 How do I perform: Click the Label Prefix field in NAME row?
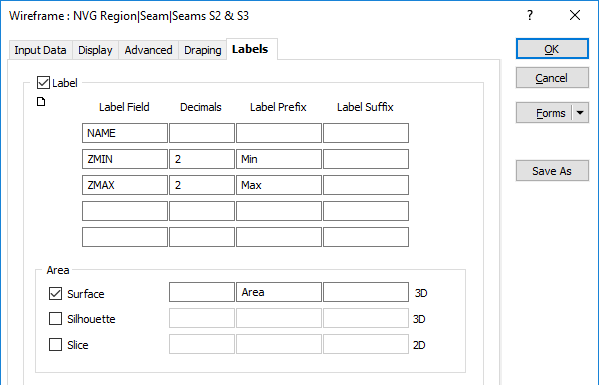[279, 133]
